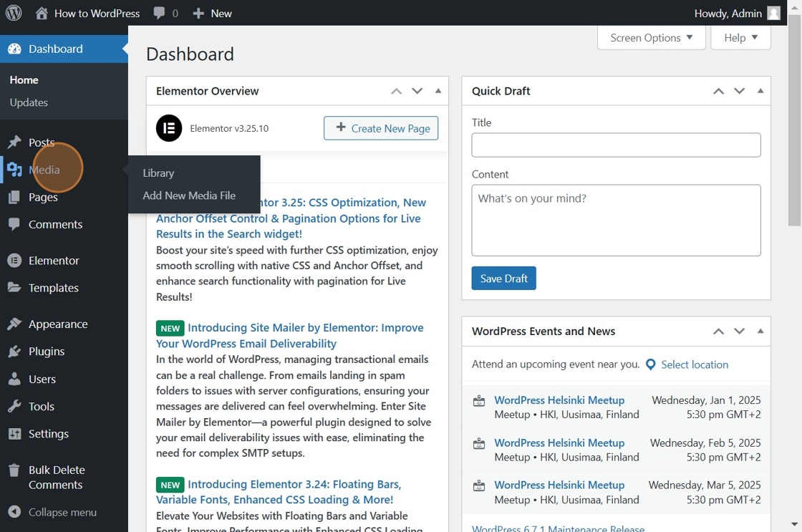Click the Posts pushpin icon
The image size is (802, 532).
tap(15, 142)
